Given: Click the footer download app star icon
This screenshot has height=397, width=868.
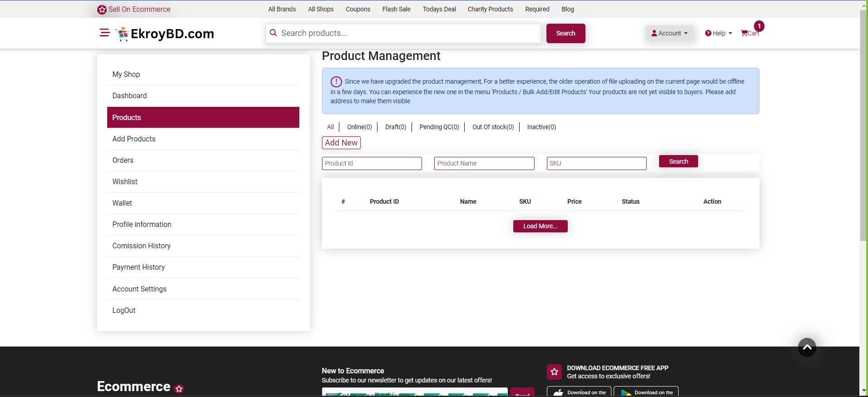Looking at the screenshot, I should pos(554,372).
